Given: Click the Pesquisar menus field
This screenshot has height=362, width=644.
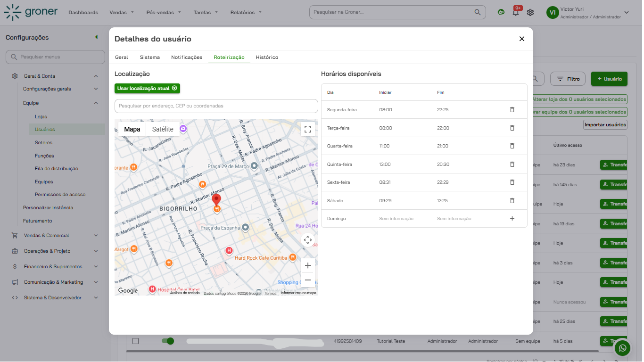Looking at the screenshot, I should click(x=55, y=57).
